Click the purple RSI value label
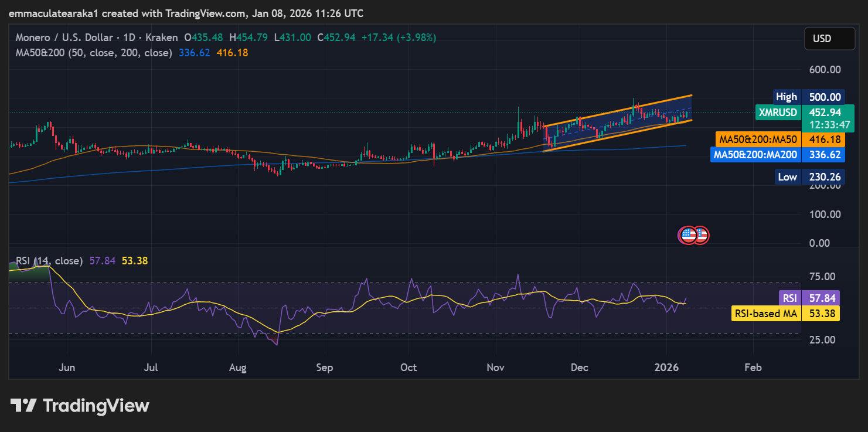The image size is (868, 432). click(x=789, y=298)
